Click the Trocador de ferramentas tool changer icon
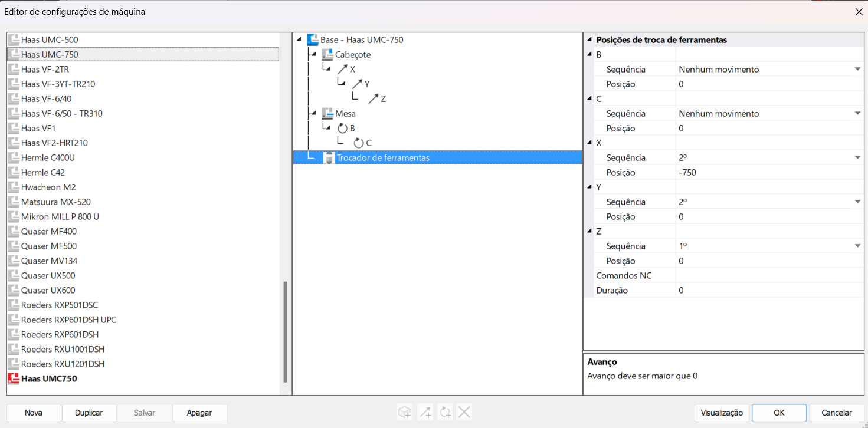 (329, 157)
